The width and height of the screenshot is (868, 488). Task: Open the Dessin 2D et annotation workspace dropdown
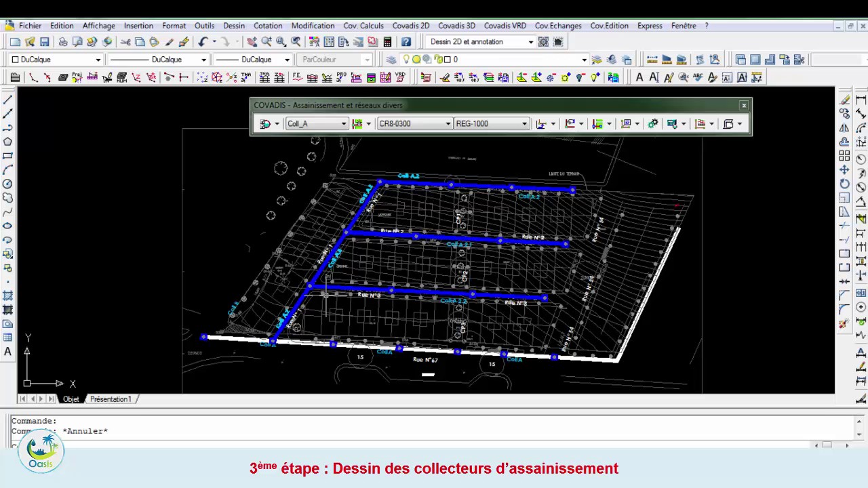click(x=530, y=42)
